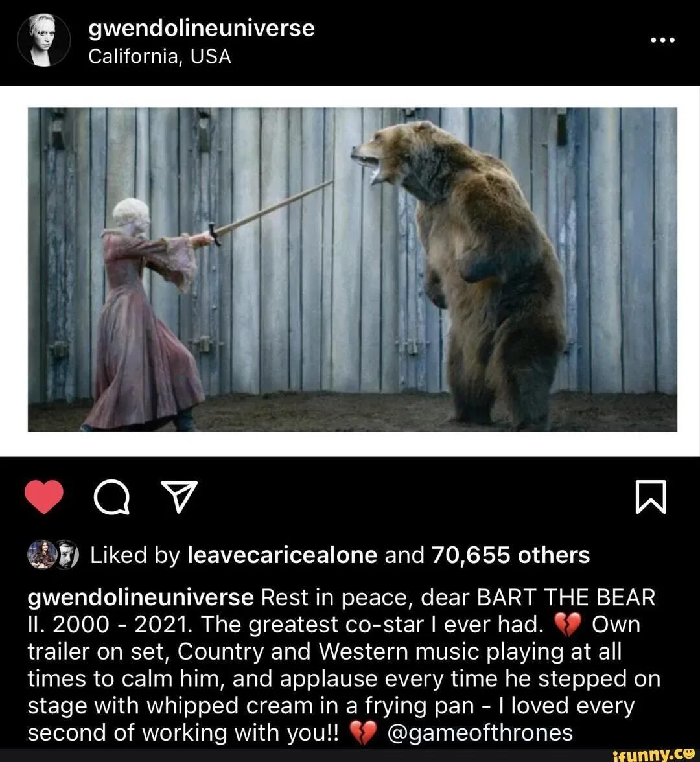
Task: Share the post using the paper plane icon
Action: [x=179, y=496]
